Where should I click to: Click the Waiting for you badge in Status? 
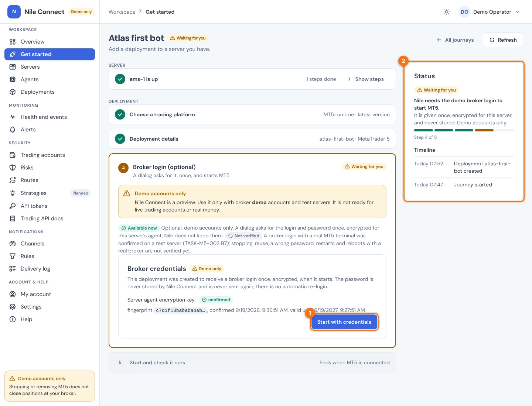[436, 90]
